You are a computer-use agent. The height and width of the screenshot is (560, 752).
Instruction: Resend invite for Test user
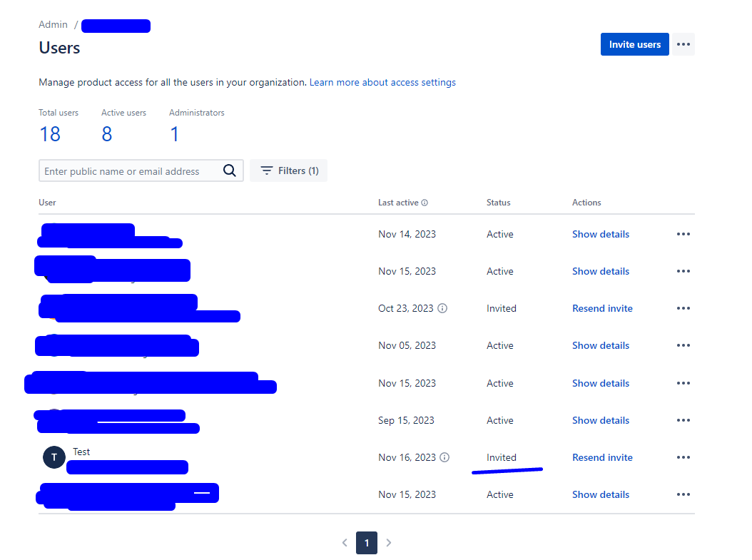602,457
